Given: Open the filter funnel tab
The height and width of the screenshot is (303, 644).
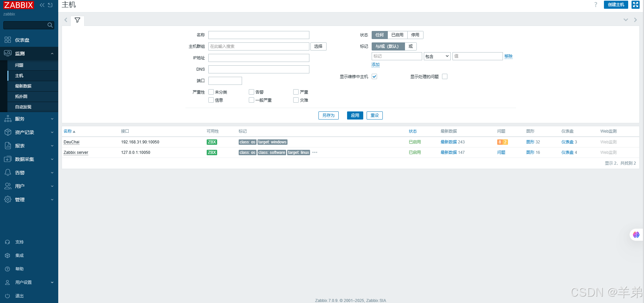Looking at the screenshot, I should click(x=77, y=21).
